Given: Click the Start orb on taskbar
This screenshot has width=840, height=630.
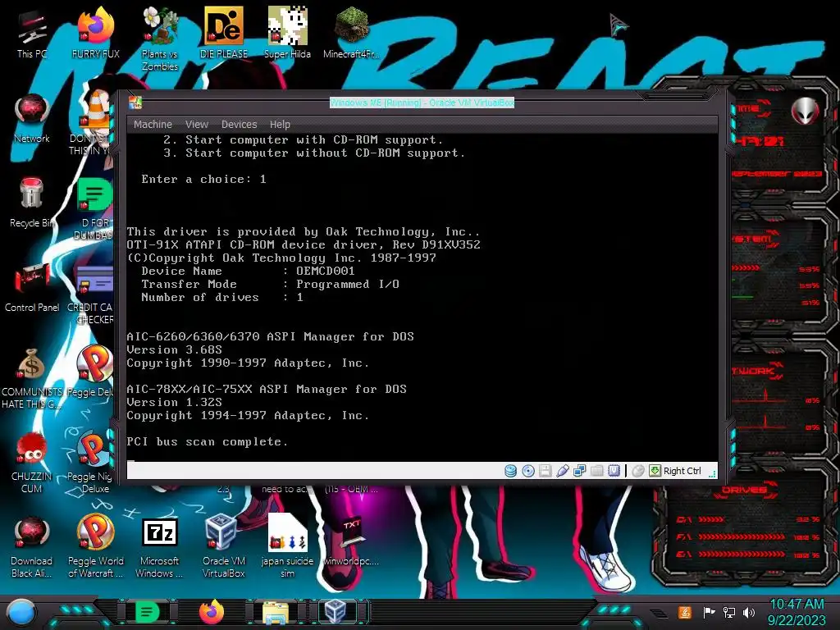Looking at the screenshot, I should pyautogui.click(x=21, y=612).
